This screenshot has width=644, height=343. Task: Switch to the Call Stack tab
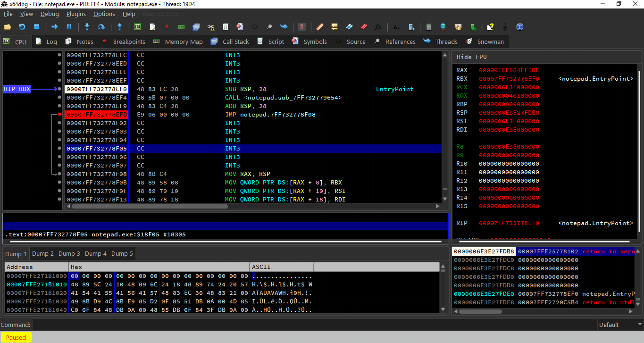coord(230,42)
